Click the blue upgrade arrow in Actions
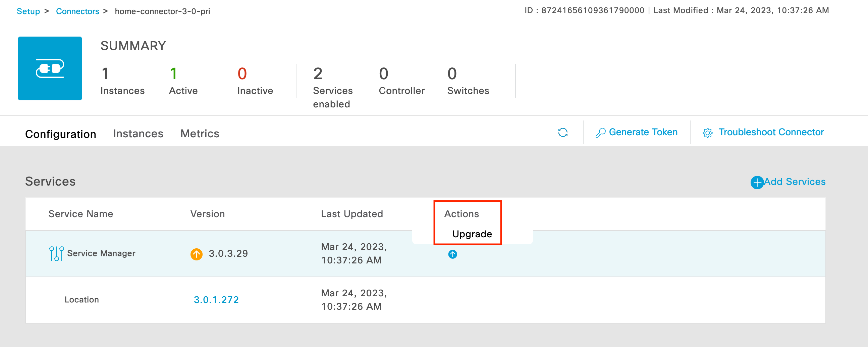 [x=452, y=254]
